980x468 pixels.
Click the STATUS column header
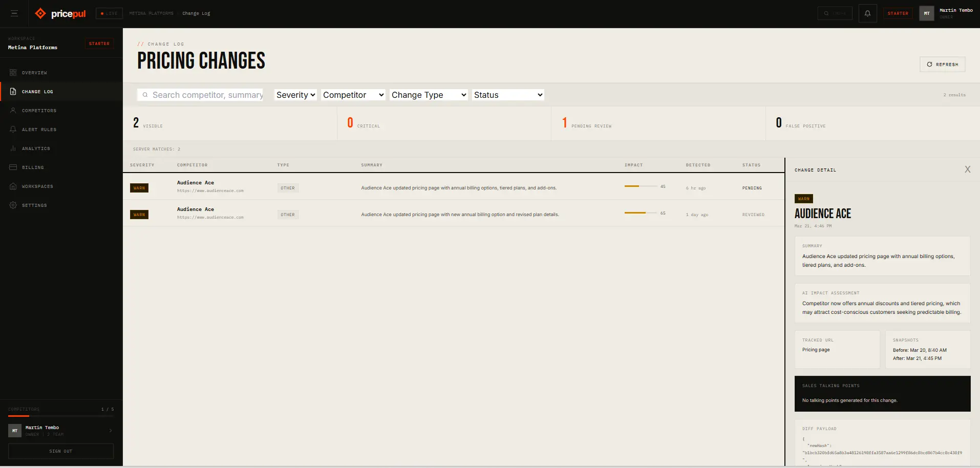coord(752,165)
